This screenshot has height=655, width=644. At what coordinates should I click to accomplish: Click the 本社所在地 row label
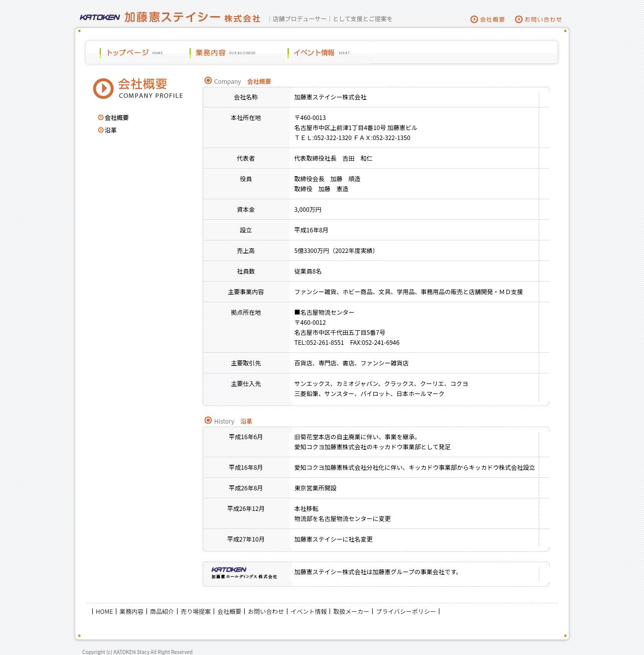[246, 118]
